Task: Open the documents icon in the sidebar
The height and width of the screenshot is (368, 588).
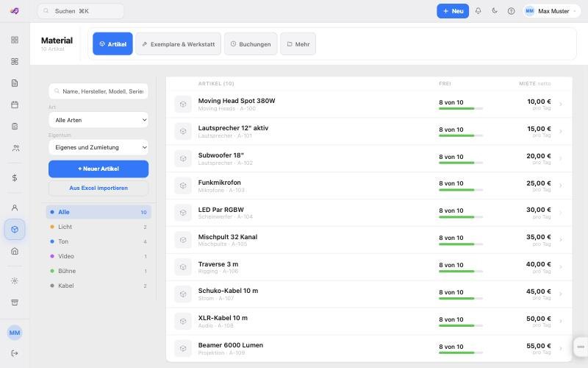Action: 15,83
